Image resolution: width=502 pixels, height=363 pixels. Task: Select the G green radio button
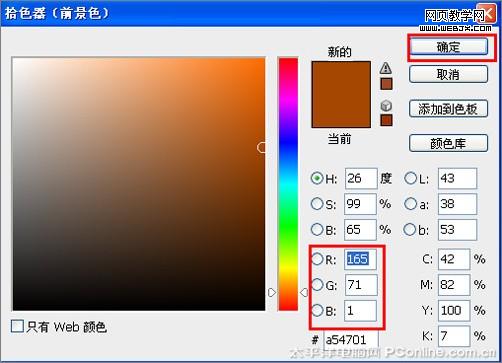[x=317, y=284]
